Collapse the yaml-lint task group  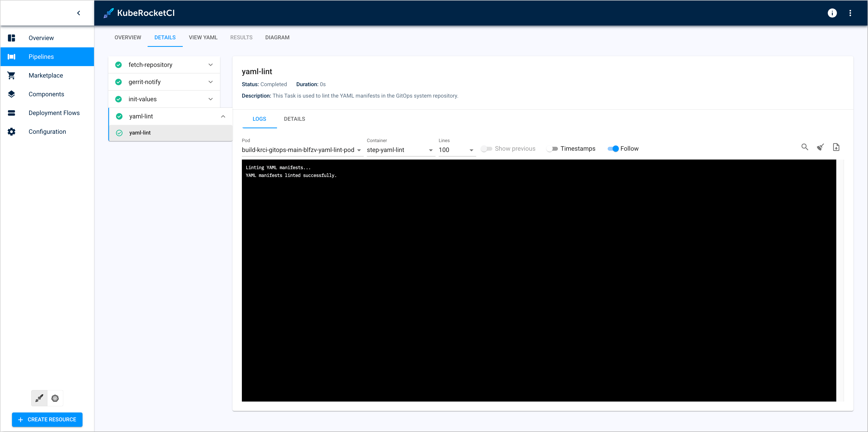[223, 117]
